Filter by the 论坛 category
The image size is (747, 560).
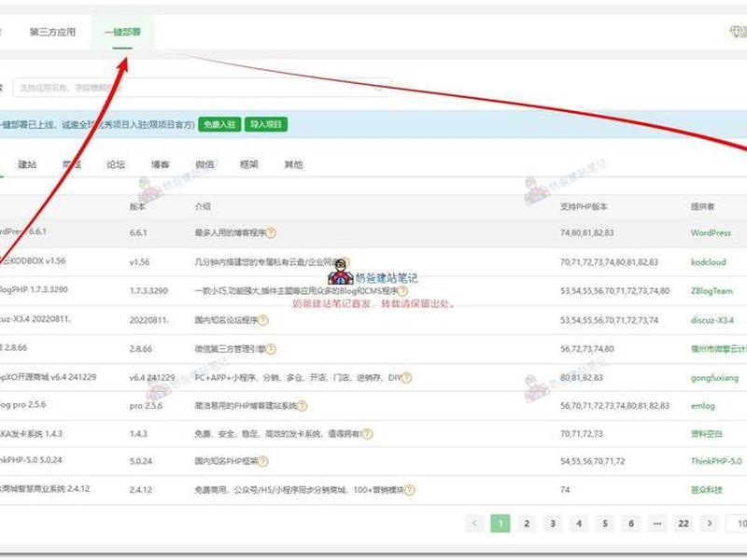pyautogui.click(x=116, y=164)
